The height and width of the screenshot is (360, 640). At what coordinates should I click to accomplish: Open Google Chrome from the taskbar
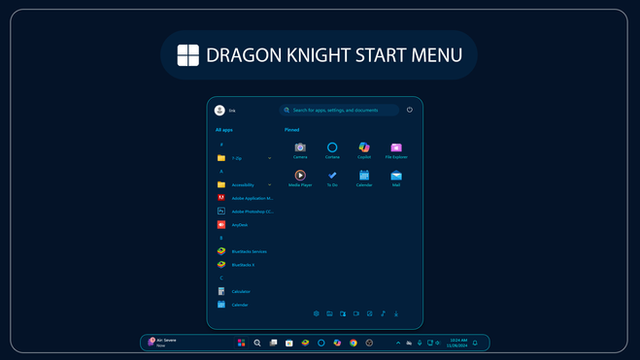(x=353, y=343)
